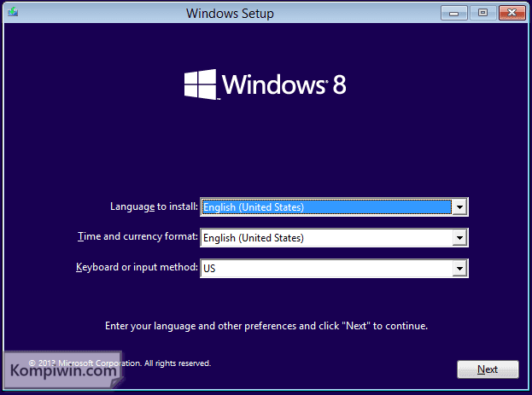Click the 'Keyboard or input method:' label
The height and width of the screenshot is (395, 532).
click(x=137, y=267)
